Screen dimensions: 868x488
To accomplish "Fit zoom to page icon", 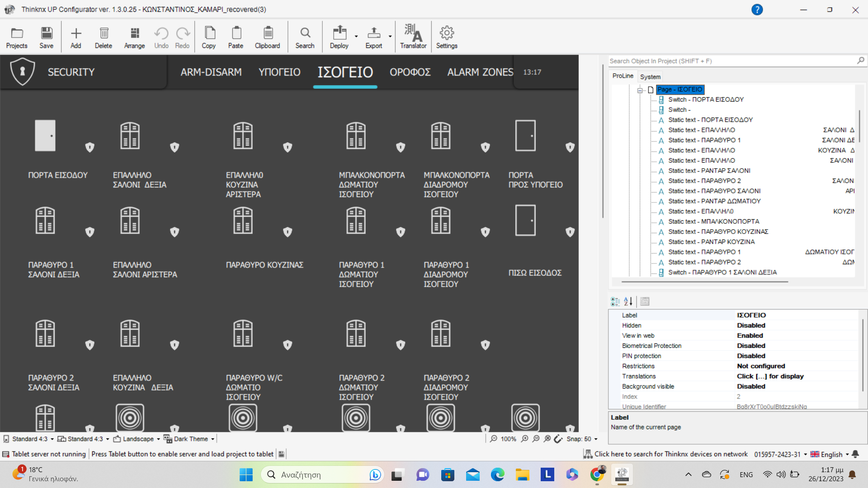I will pyautogui.click(x=547, y=439).
